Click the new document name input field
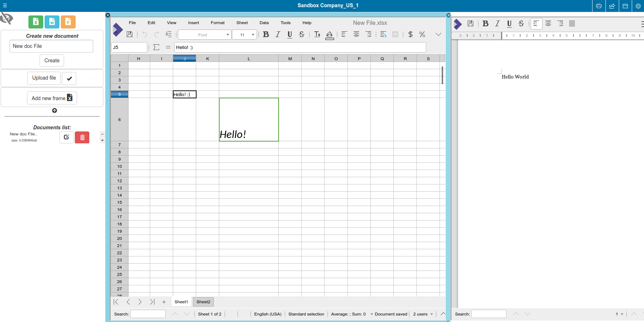The image size is (644, 322). click(x=51, y=46)
